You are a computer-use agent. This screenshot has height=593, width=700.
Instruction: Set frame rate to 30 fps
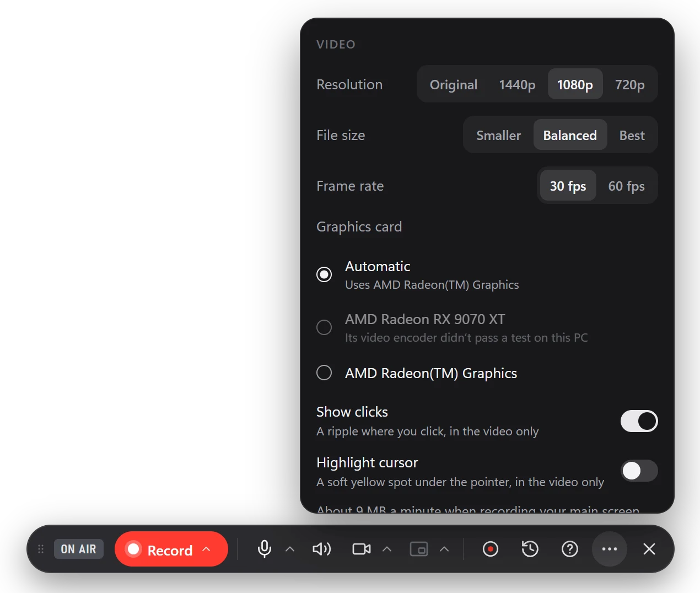pos(568,186)
